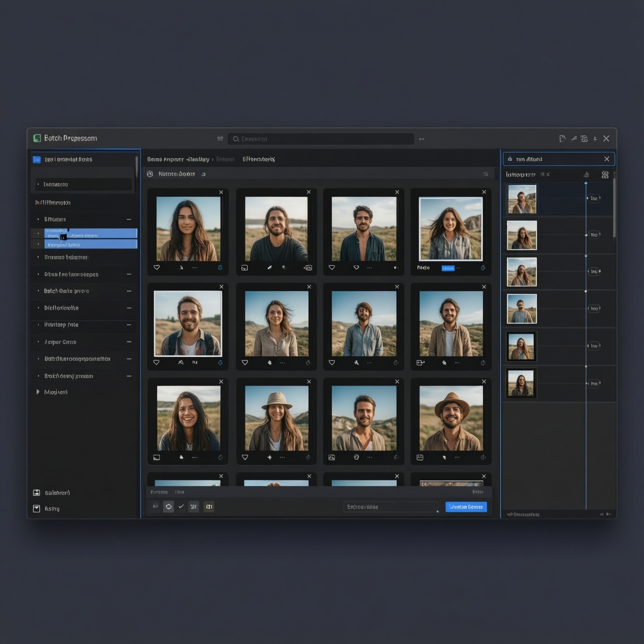Click the ellipsis right of the title search box
644x644 pixels.
click(421, 139)
